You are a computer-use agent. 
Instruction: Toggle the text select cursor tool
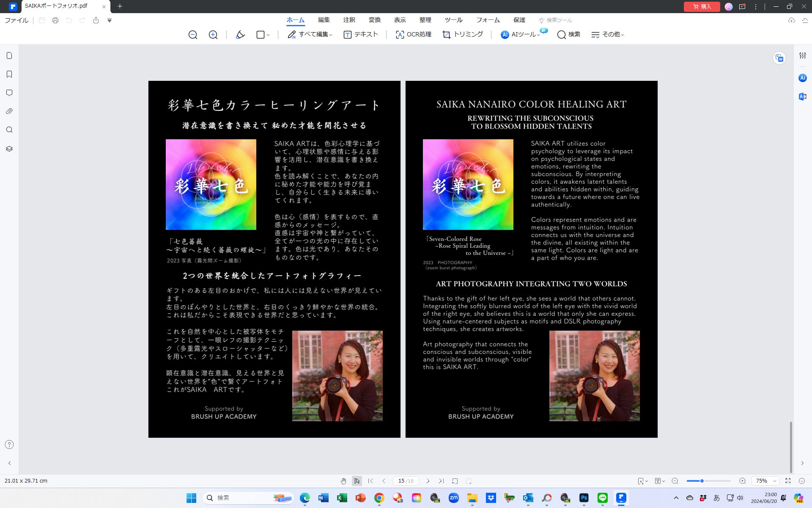tap(357, 481)
